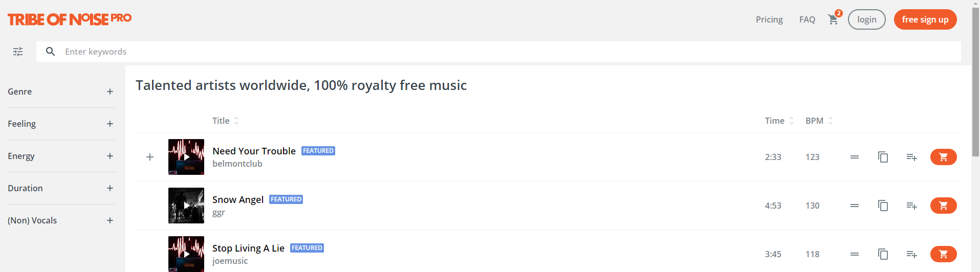The image size is (980, 272).
Task: Expand the Genre filter
Action: pyautogui.click(x=61, y=92)
